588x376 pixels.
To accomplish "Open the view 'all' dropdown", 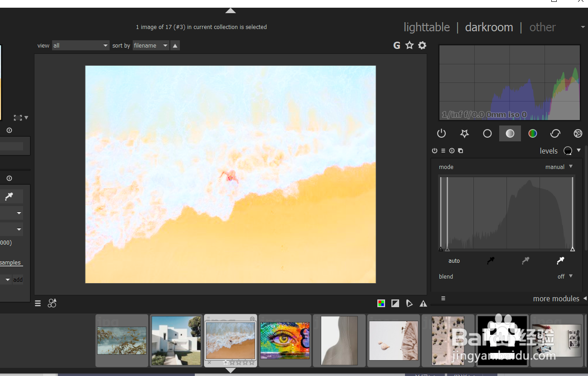I will [x=81, y=45].
